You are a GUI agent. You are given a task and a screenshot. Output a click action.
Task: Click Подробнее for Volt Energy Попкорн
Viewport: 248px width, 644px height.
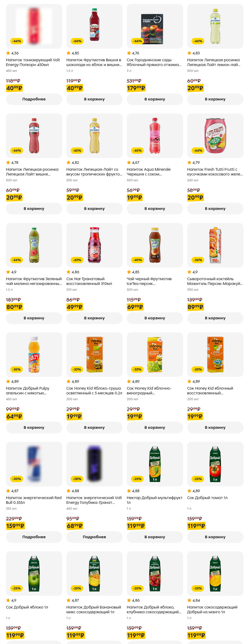[x=34, y=99]
